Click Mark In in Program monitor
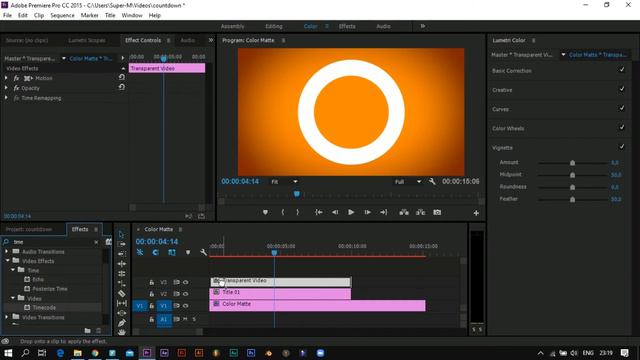The image size is (640, 360). point(282,212)
